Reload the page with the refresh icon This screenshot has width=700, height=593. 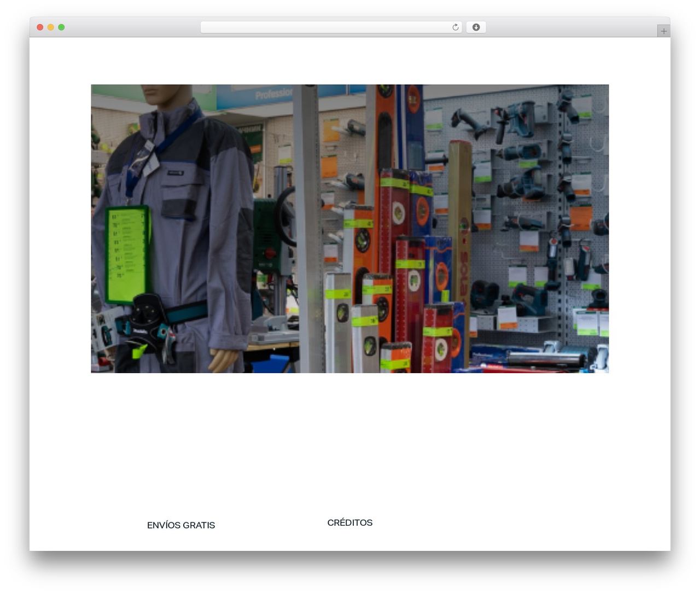click(455, 27)
